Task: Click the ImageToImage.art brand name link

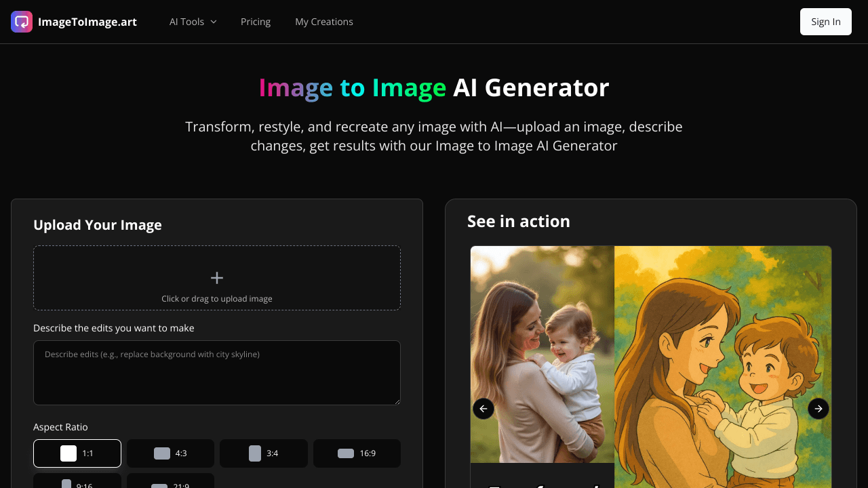Action: pos(87,22)
